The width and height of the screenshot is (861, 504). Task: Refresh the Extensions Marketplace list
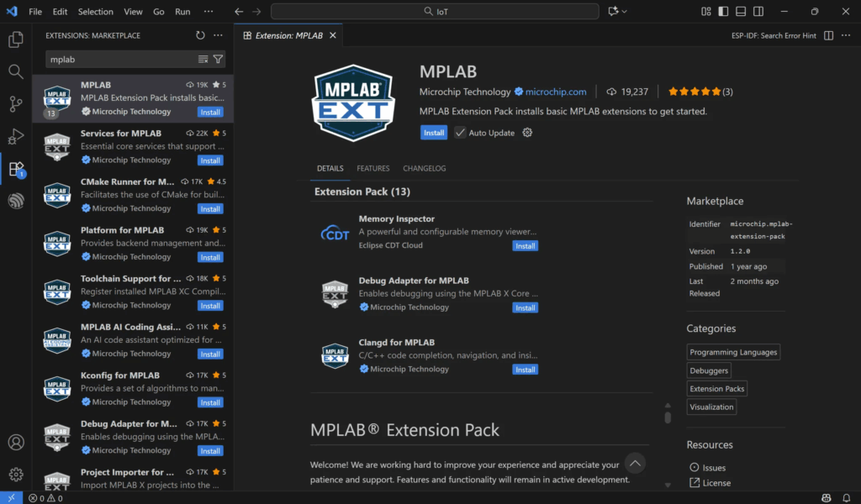(x=200, y=35)
